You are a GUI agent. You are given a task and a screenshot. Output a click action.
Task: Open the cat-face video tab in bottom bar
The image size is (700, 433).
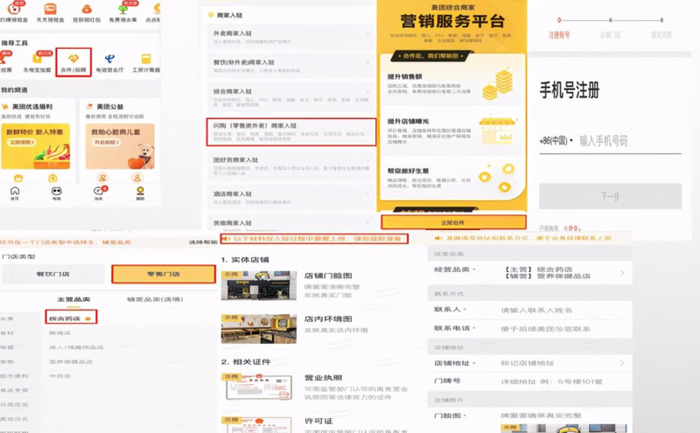click(x=56, y=191)
